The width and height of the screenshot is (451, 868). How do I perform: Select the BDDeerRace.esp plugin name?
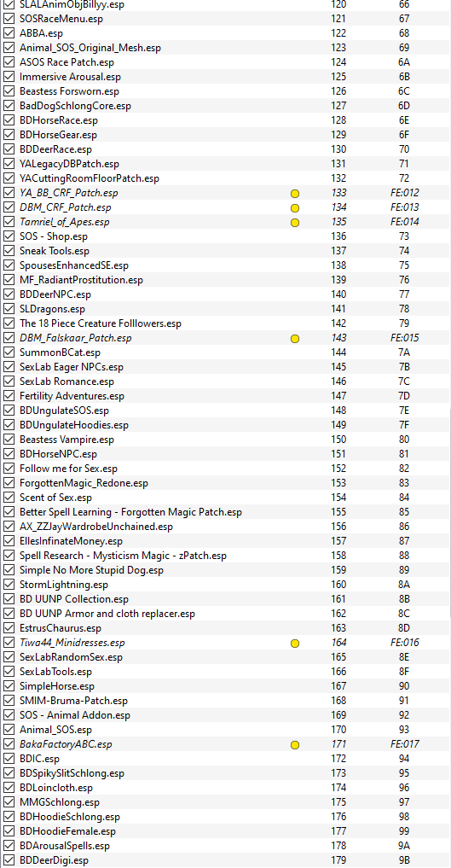[55, 149]
